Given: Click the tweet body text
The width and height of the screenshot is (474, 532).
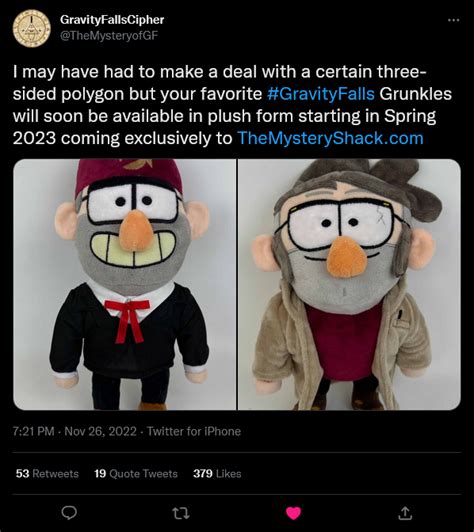Looking at the screenshot, I should click(232, 105).
